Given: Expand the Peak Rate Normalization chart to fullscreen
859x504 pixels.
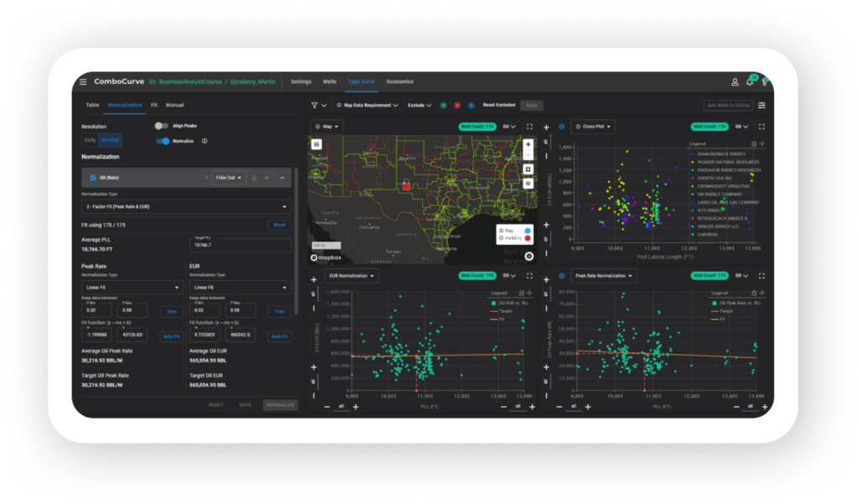Looking at the screenshot, I should [x=762, y=276].
